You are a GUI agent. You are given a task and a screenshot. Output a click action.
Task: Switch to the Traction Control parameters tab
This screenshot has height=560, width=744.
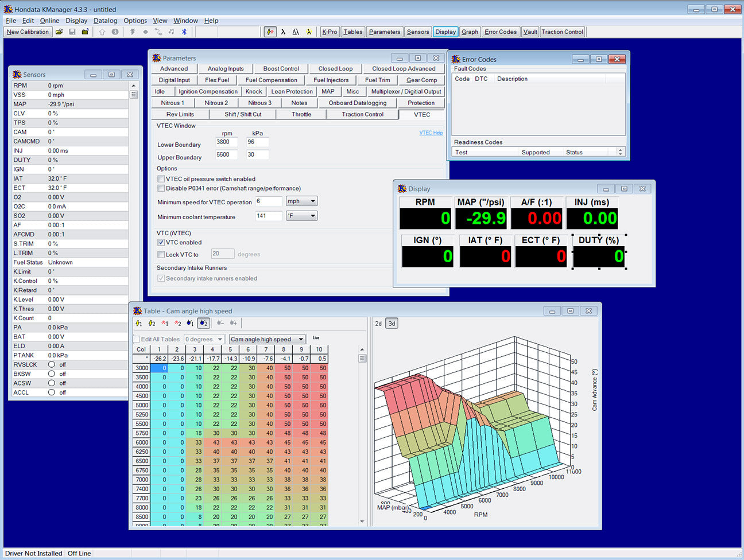362,115
